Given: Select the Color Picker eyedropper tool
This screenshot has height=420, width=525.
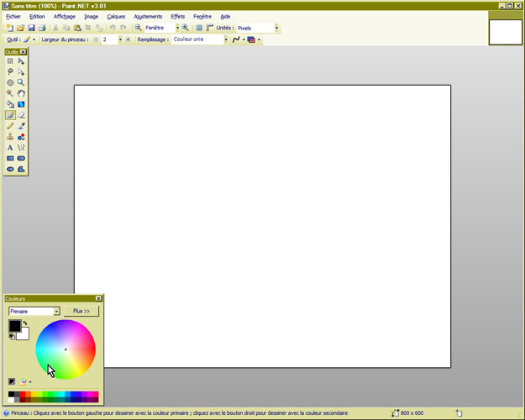Looking at the screenshot, I should [x=21, y=126].
